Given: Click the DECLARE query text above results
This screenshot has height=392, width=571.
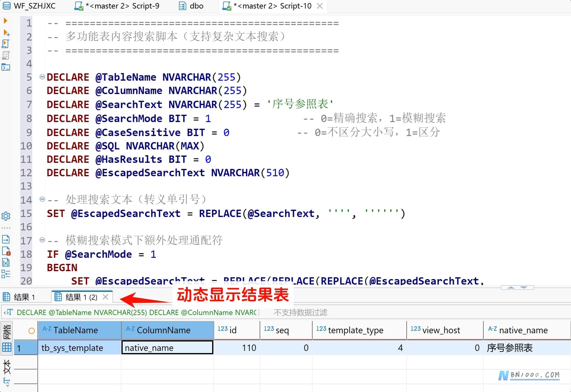Looking at the screenshot, I should 137,312.
